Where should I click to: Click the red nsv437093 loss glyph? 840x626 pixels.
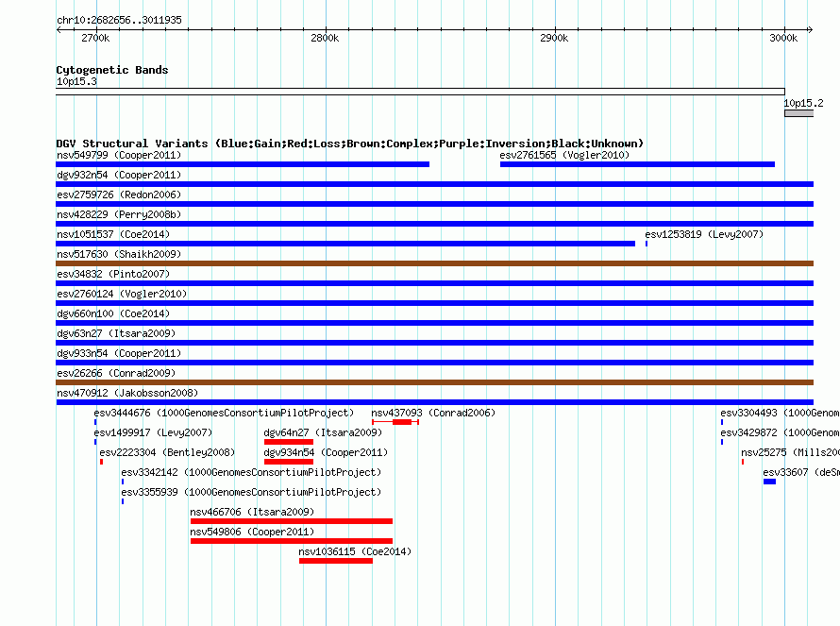[x=395, y=422]
